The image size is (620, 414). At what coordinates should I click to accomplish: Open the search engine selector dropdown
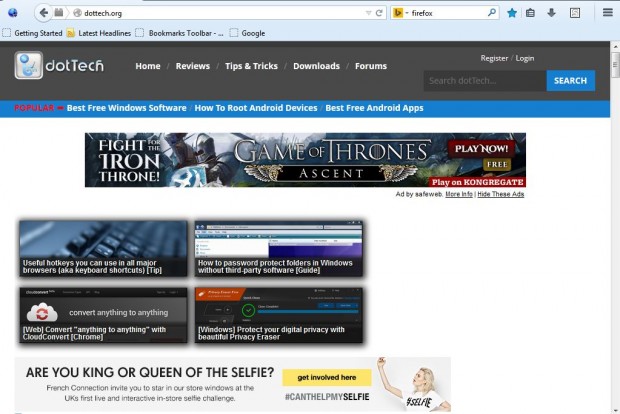400,13
